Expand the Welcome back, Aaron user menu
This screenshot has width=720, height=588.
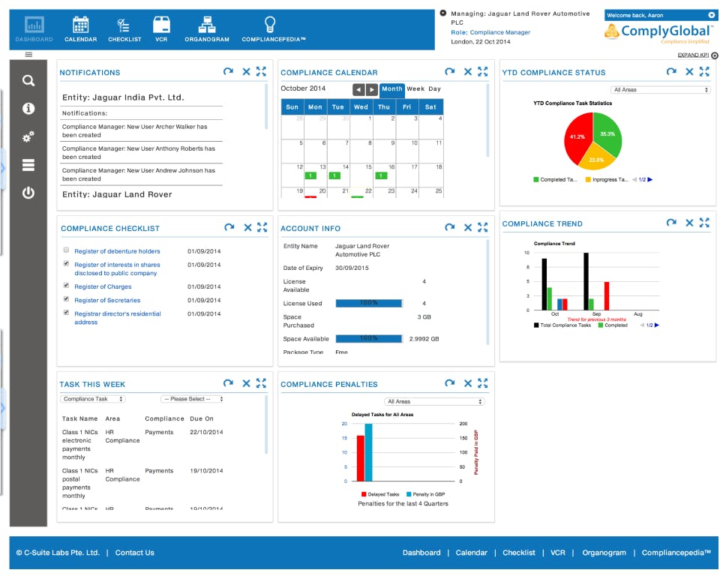[711, 15]
